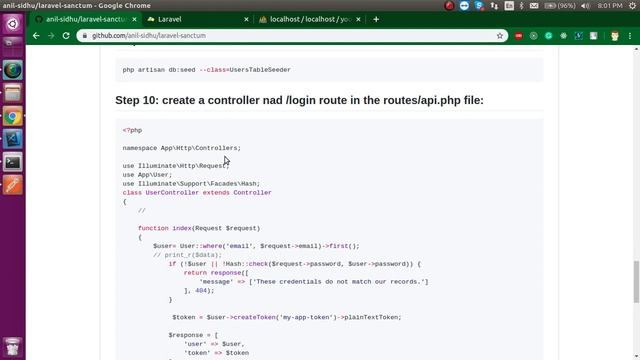The width and height of the screenshot is (640, 360).
Task: Open the gray square extension icon
Action: pos(593,36)
